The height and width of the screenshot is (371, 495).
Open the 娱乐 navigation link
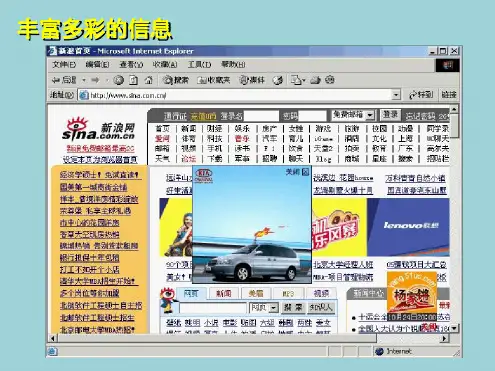242,128
